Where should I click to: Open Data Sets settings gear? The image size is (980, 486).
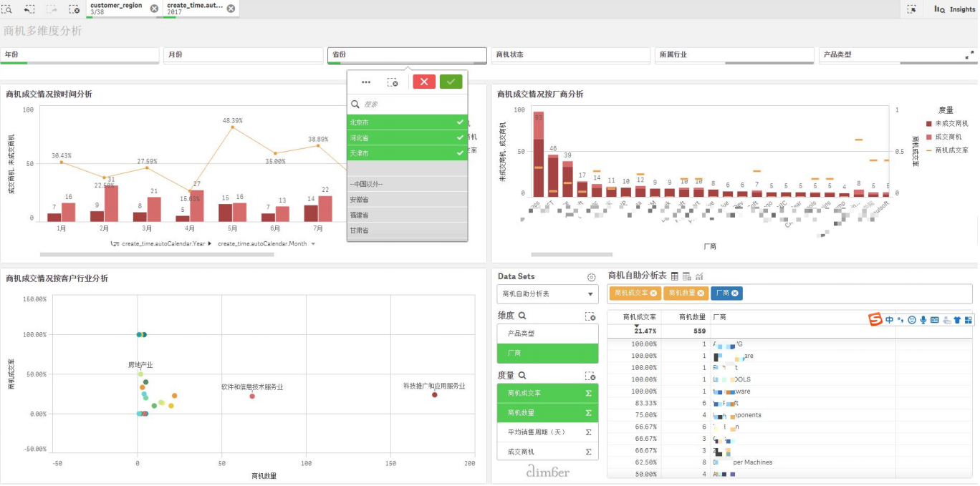(591, 277)
